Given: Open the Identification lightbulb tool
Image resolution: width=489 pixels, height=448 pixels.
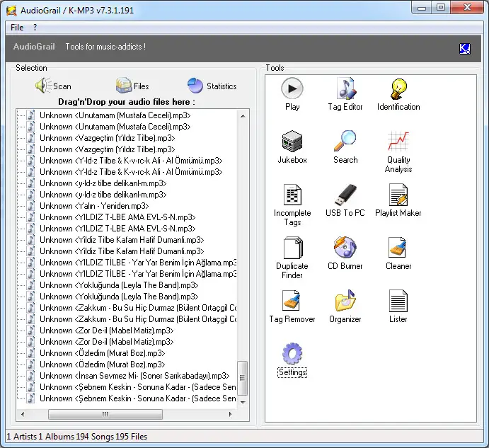Looking at the screenshot, I should click(x=398, y=94).
